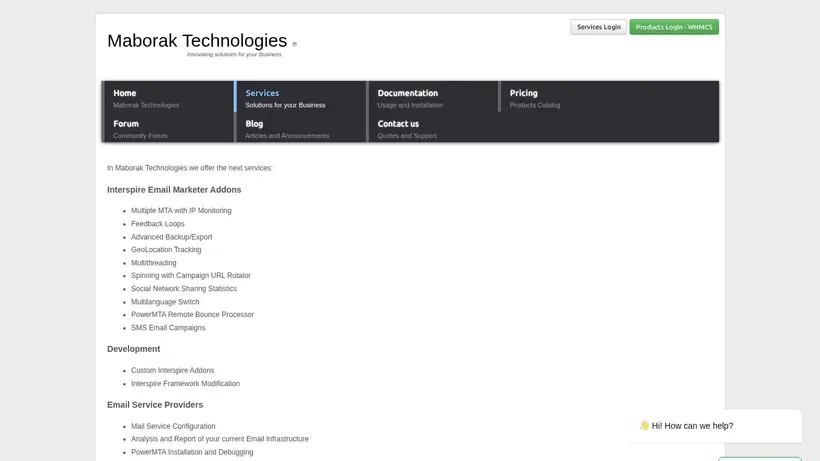Click the 'Email Service Providers' heading
Image resolution: width=820 pixels, height=461 pixels.
(x=155, y=405)
